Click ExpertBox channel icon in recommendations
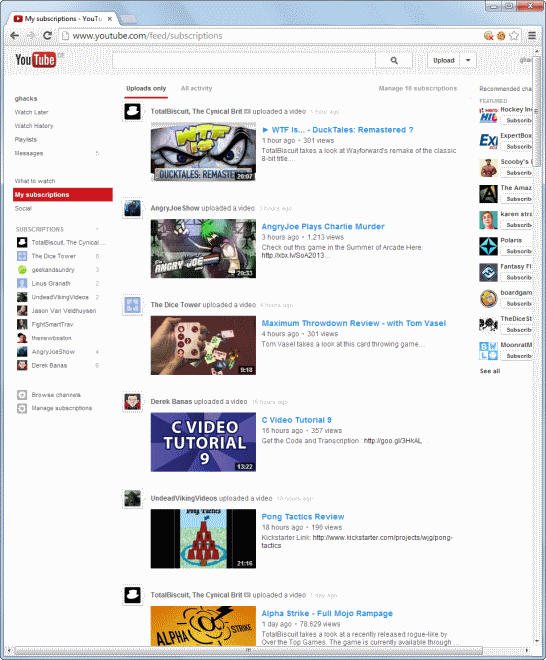This screenshot has width=546, height=660. [x=488, y=141]
